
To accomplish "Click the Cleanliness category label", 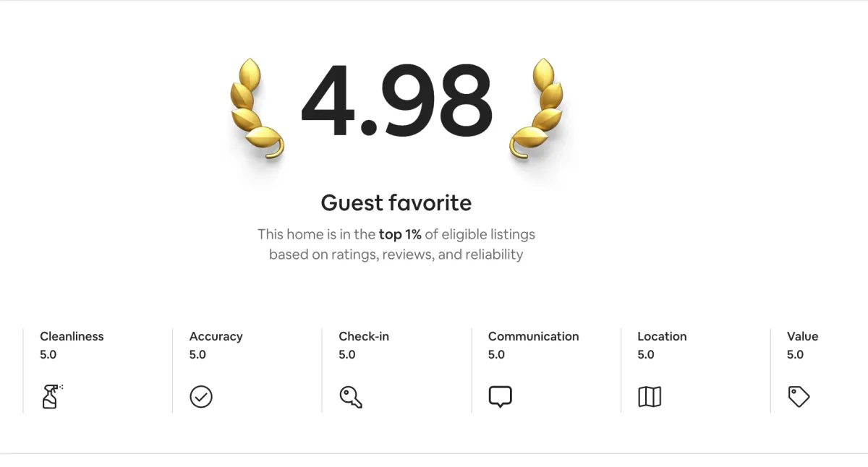I will click(72, 336).
